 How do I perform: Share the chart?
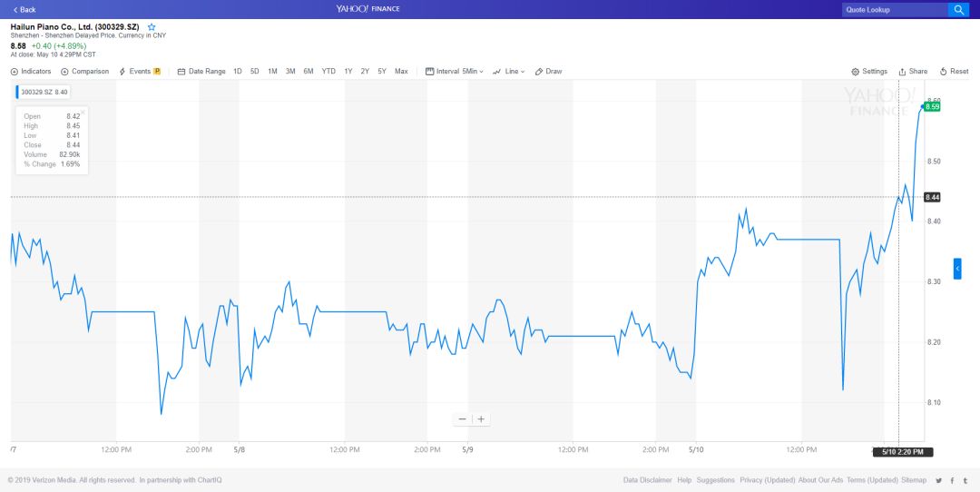point(913,71)
